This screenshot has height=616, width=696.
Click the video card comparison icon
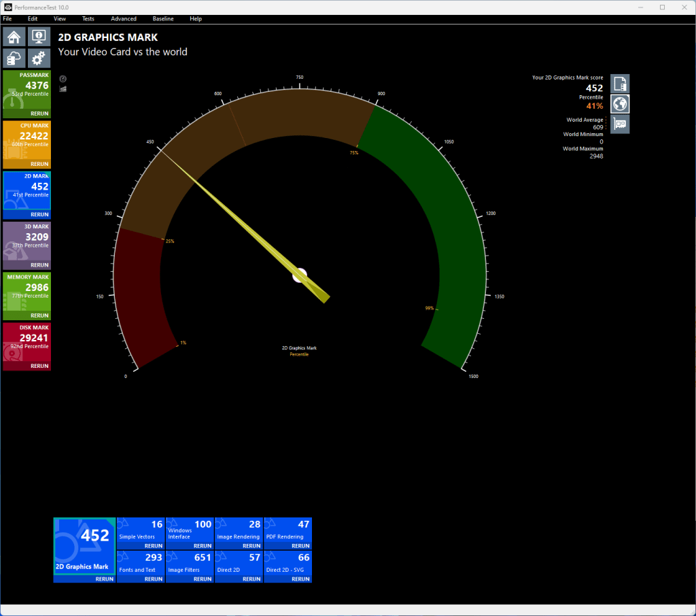(620, 124)
